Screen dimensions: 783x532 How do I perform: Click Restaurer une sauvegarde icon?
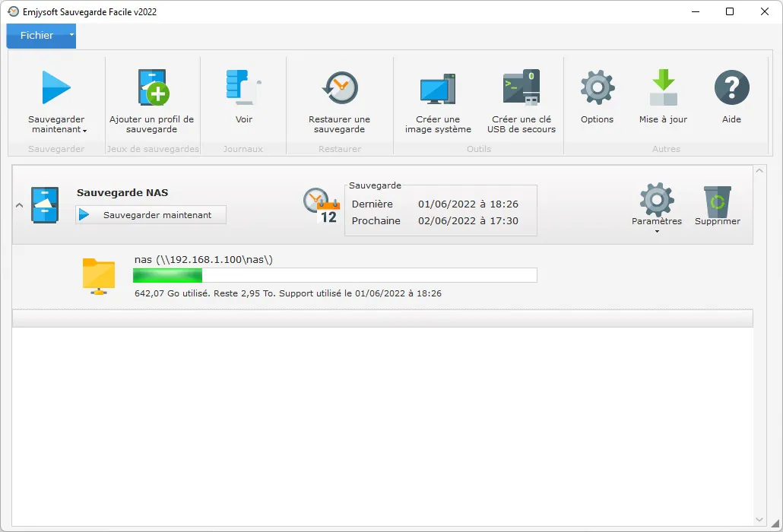point(340,88)
